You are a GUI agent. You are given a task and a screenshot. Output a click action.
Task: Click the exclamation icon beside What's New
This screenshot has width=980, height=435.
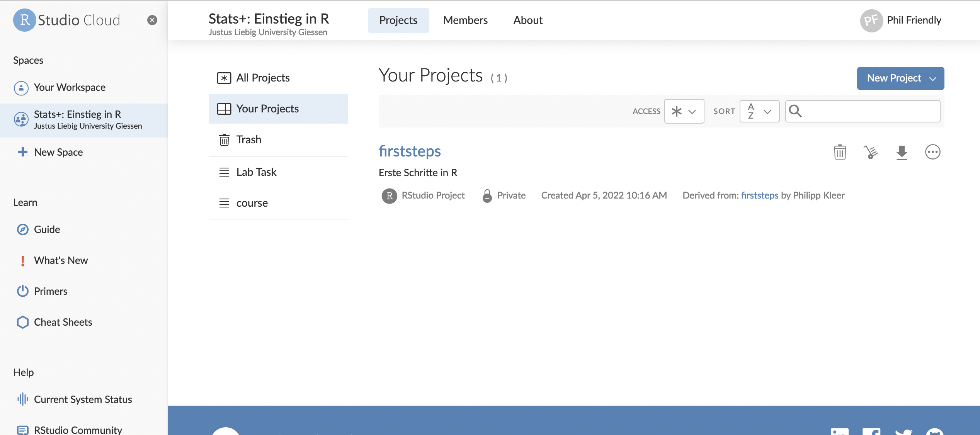point(22,261)
